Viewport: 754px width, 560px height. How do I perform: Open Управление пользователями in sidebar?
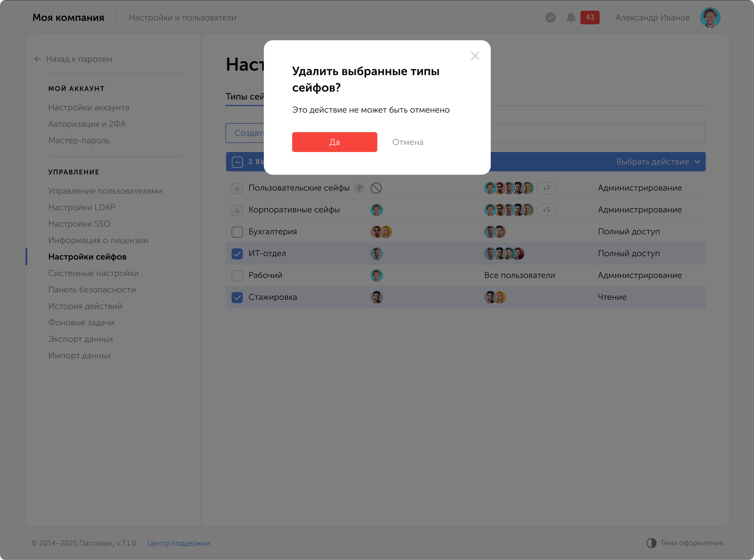[x=105, y=191]
